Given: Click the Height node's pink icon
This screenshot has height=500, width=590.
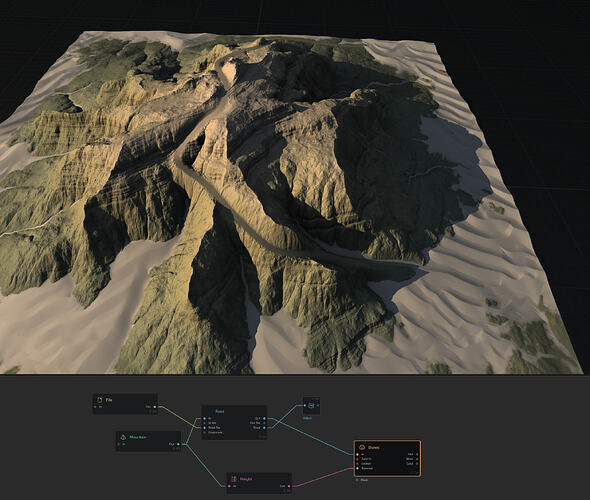Looking at the screenshot, I should pyautogui.click(x=234, y=479).
